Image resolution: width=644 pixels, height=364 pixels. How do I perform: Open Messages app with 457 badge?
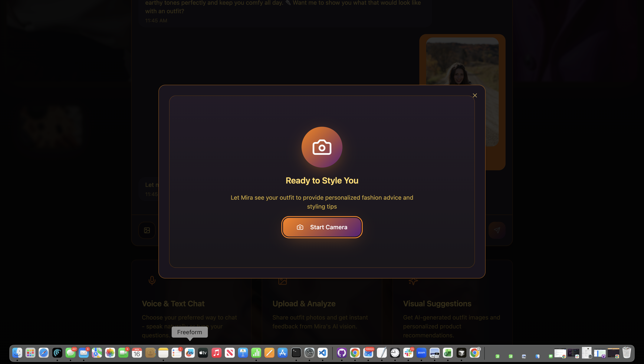[x=70, y=353]
